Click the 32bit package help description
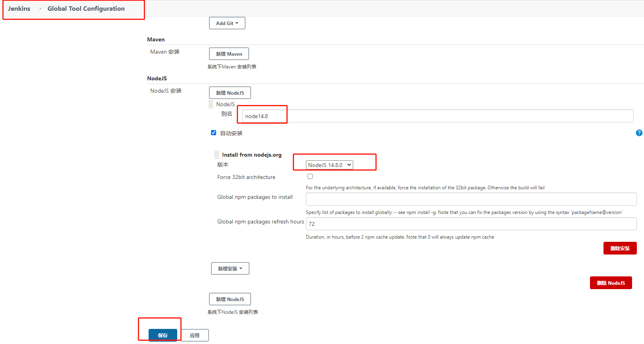644x344 pixels. [425, 188]
